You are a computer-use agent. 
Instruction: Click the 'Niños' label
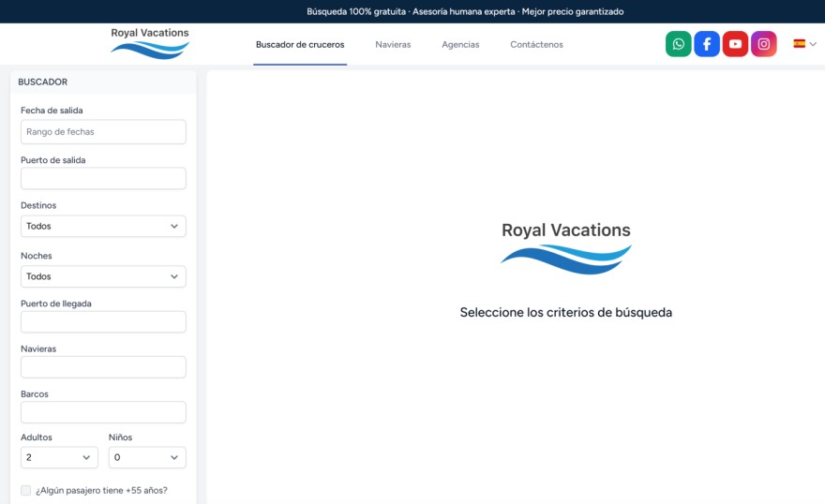pos(121,437)
